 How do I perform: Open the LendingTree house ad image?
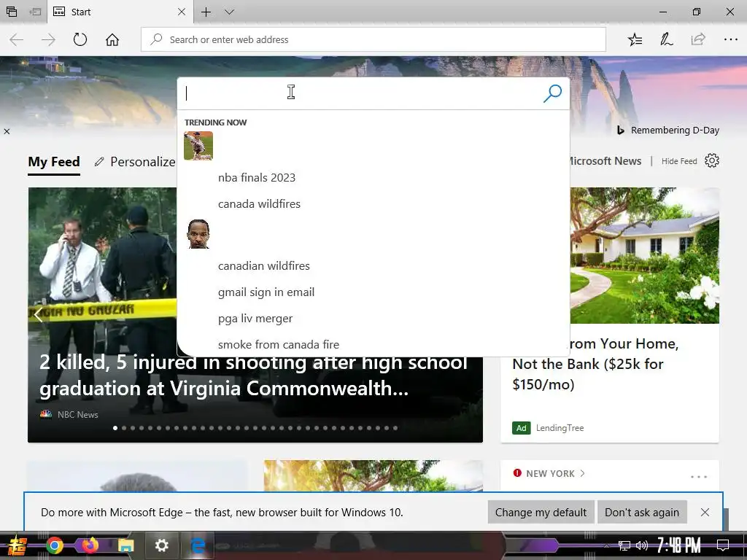[645, 256]
